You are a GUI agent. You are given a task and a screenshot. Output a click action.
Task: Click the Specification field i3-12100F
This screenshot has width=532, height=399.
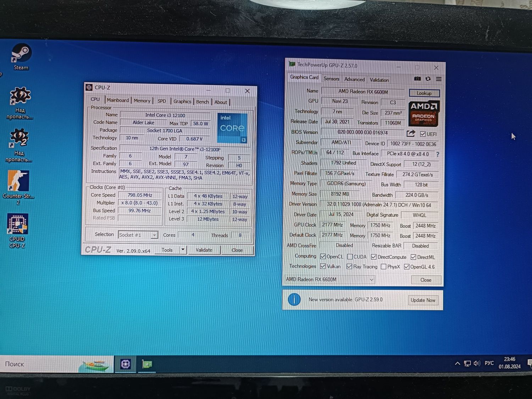pyautogui.click(x=185, y=149)
